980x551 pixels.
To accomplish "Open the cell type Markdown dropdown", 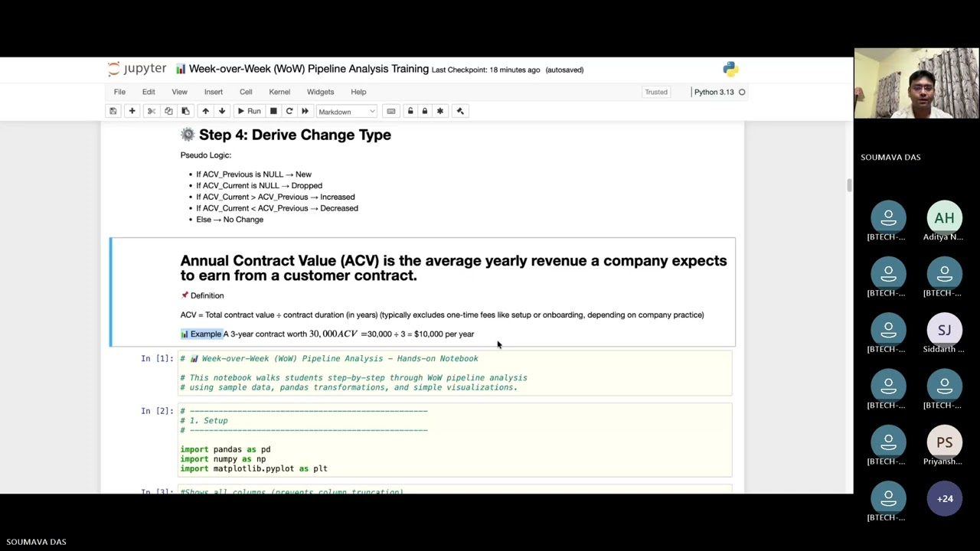I will 347,112.
